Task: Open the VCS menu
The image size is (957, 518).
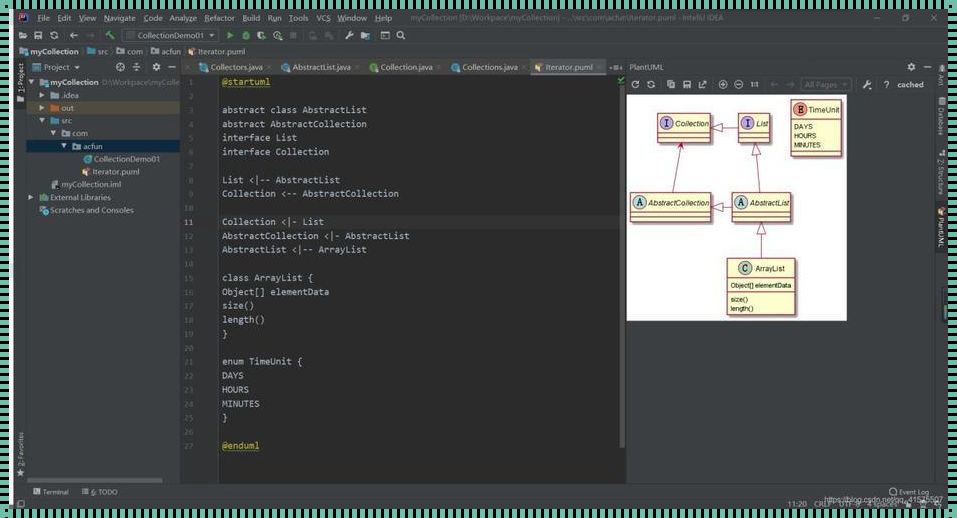Action: pos(323,18)
